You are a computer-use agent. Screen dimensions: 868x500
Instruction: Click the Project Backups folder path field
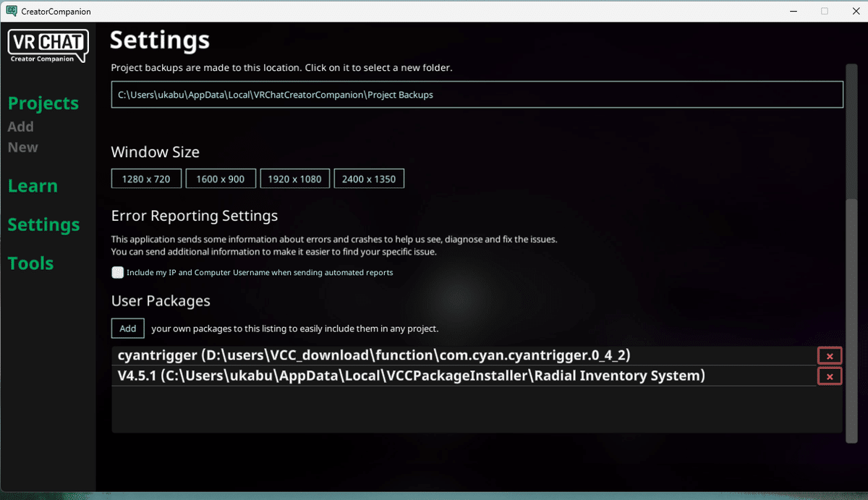[x=477, y=95]
